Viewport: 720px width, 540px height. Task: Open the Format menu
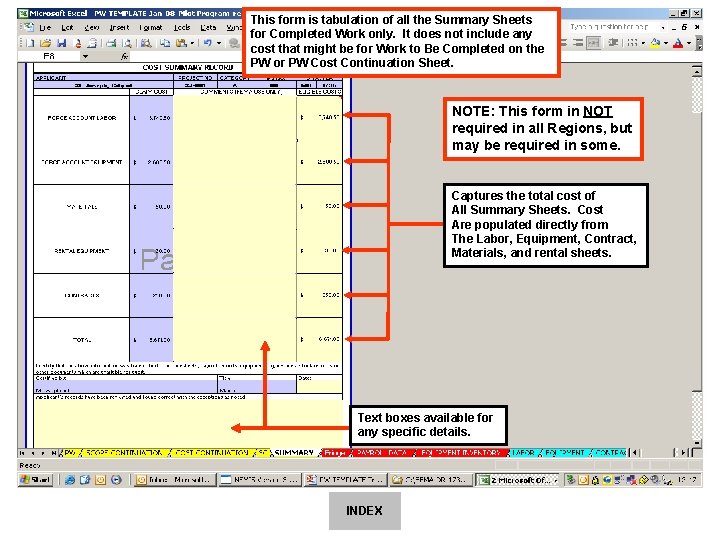[x=151, y=28]
